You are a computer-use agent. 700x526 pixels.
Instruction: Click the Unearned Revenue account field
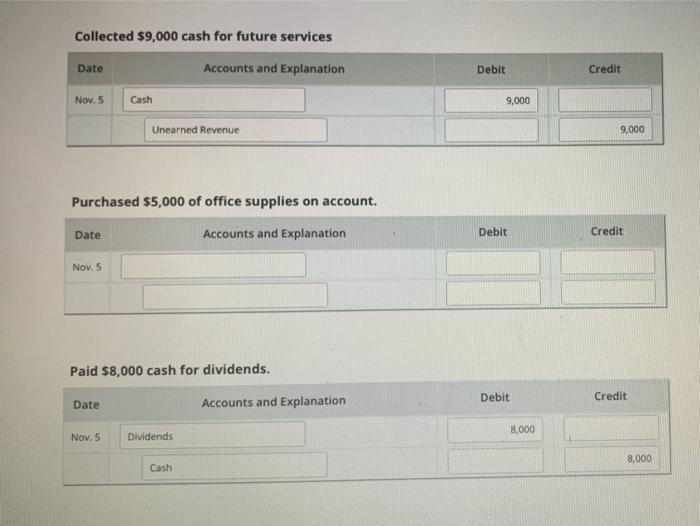[237, 130]
